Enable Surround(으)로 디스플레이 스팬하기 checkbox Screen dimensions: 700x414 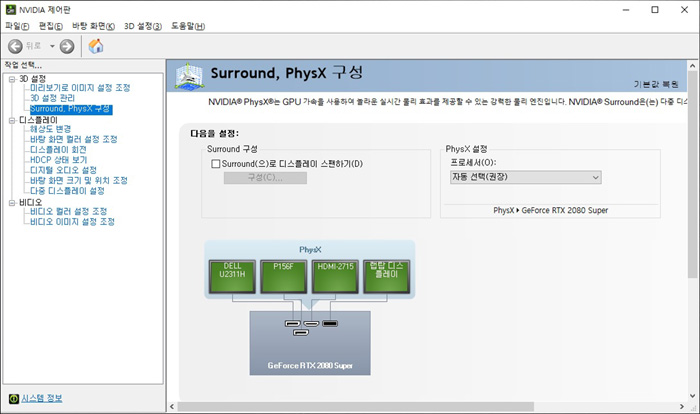tap(216, 164)
